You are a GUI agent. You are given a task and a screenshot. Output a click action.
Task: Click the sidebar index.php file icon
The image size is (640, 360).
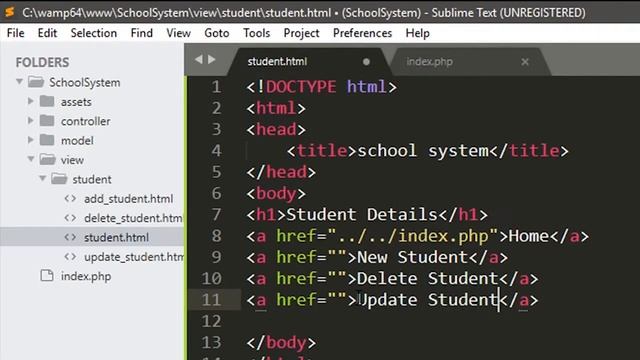coord(47,276)
